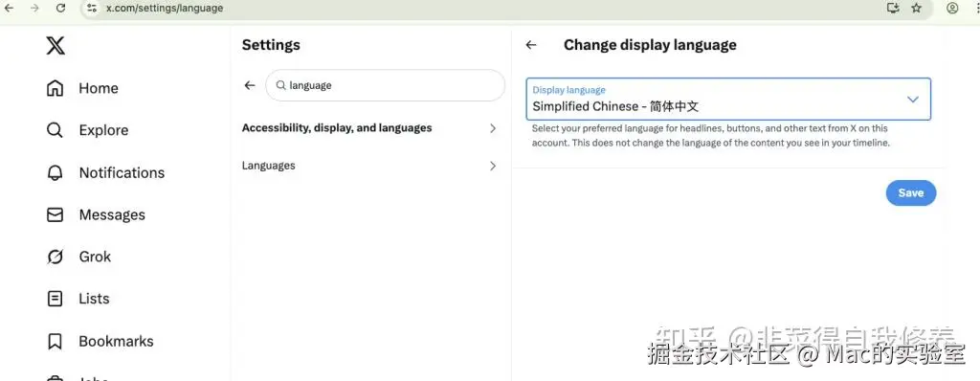Viewport: 980px width, 381px height.
Task: Go back from Change display language
Action: [x=531, y=45]
